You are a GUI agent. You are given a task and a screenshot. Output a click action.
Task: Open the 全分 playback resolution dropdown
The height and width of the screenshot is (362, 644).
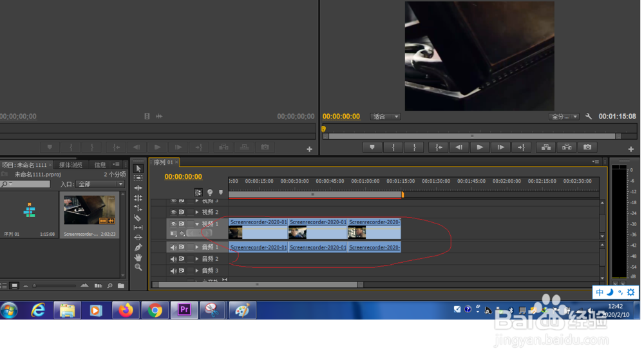564,117
